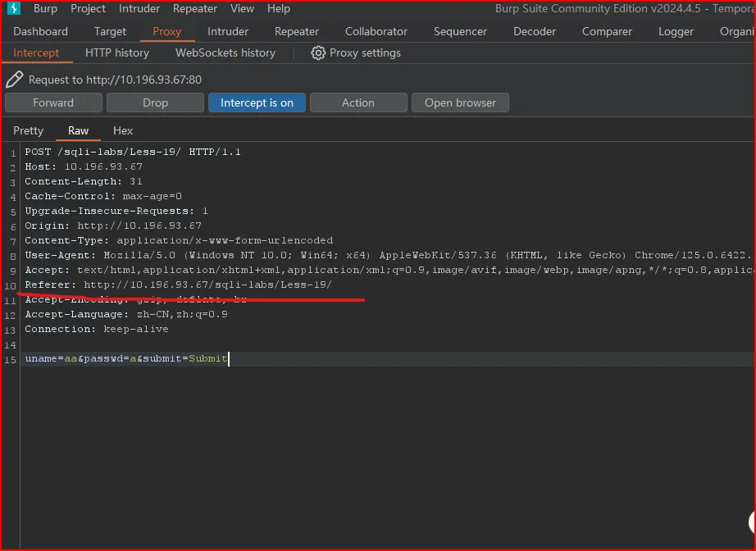Open the Intruder menu in menu bar
Image resolution: width=756 pixels, height=551 pixels.
(139, 9)
